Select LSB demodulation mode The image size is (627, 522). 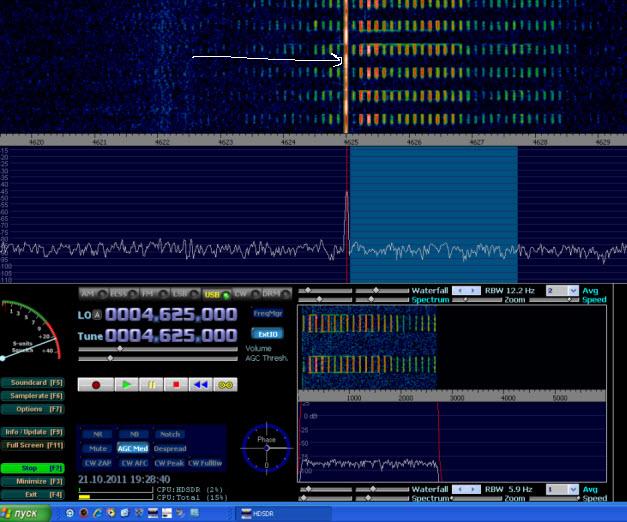tap(186, 294)
